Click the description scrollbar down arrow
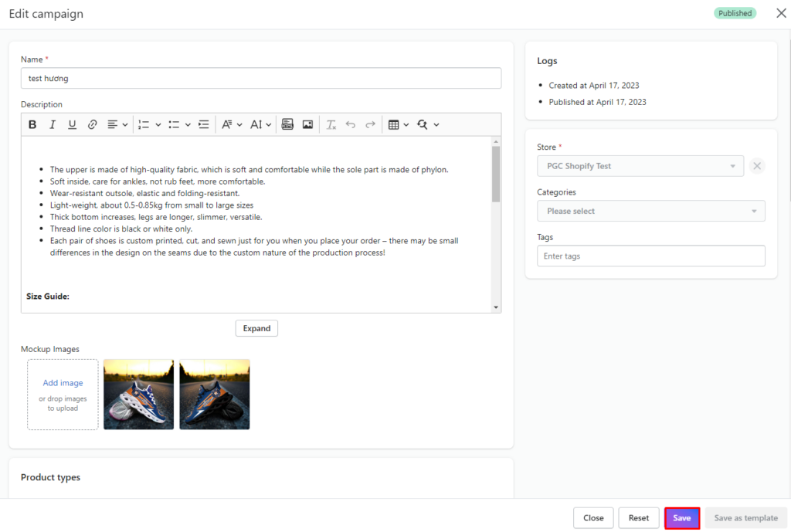791x532 pixels. click(x=496, y=307)
